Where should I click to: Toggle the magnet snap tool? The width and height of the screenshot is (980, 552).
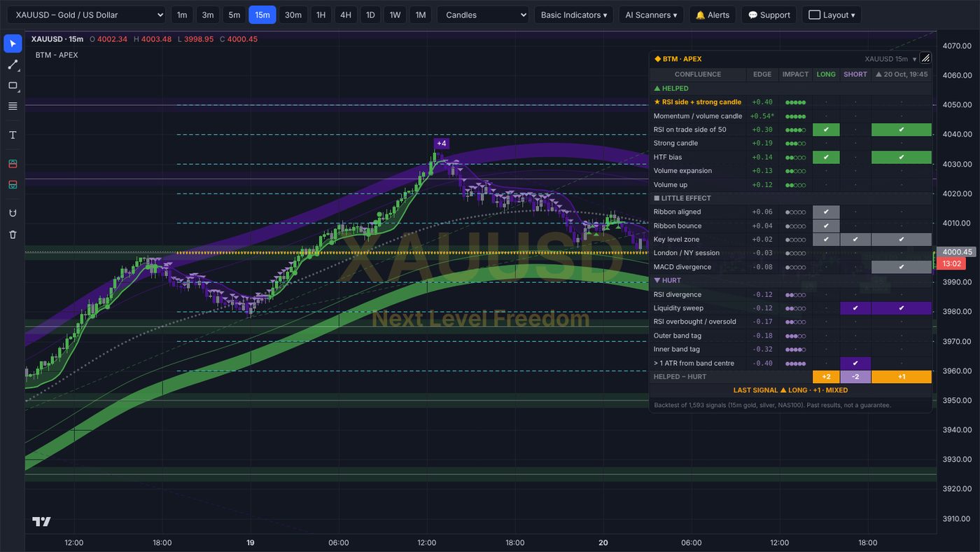(13, 213)
